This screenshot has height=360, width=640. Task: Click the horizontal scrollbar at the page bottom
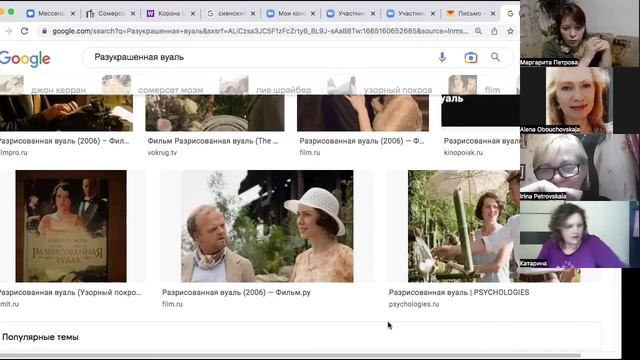click(x=290, y=355)
